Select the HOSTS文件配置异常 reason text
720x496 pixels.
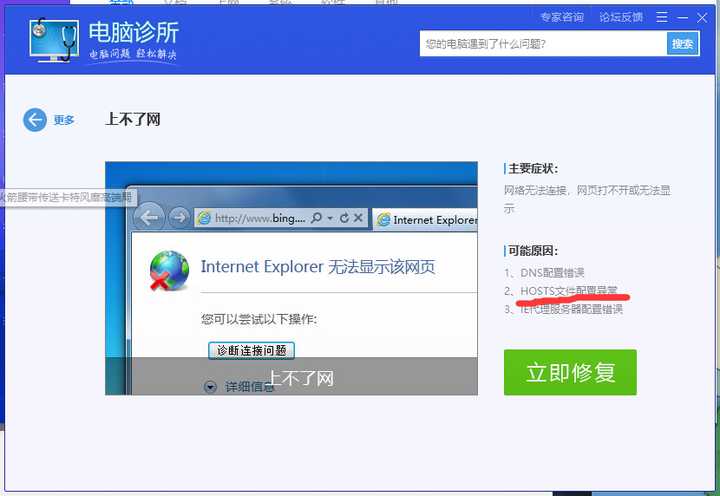(x=568, y=291)
